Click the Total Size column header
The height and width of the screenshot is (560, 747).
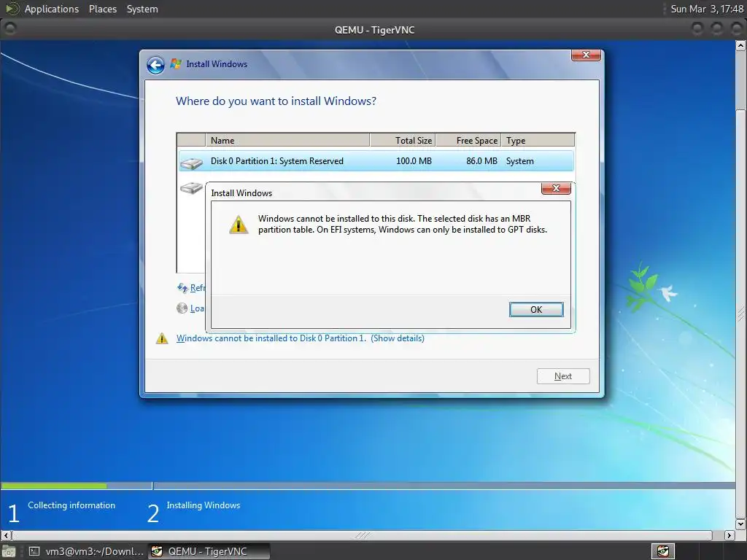(x=403, y=140)
